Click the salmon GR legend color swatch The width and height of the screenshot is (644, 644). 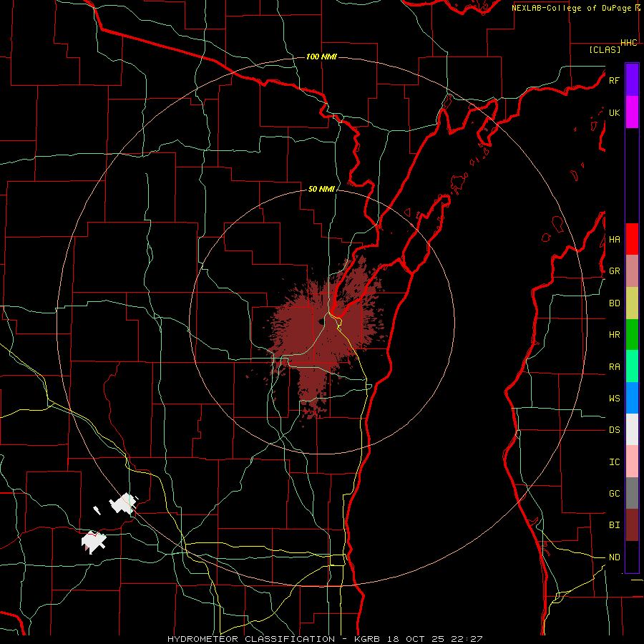[632, 271]
